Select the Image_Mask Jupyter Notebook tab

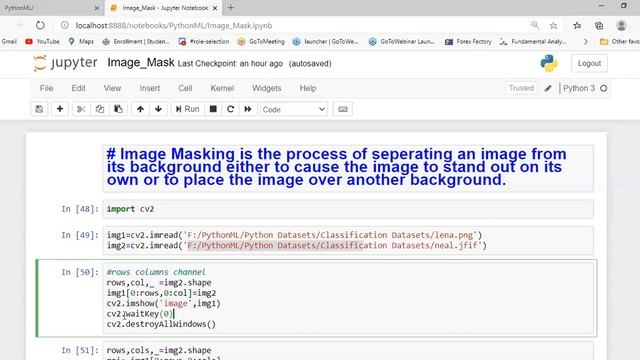(164, 8)
